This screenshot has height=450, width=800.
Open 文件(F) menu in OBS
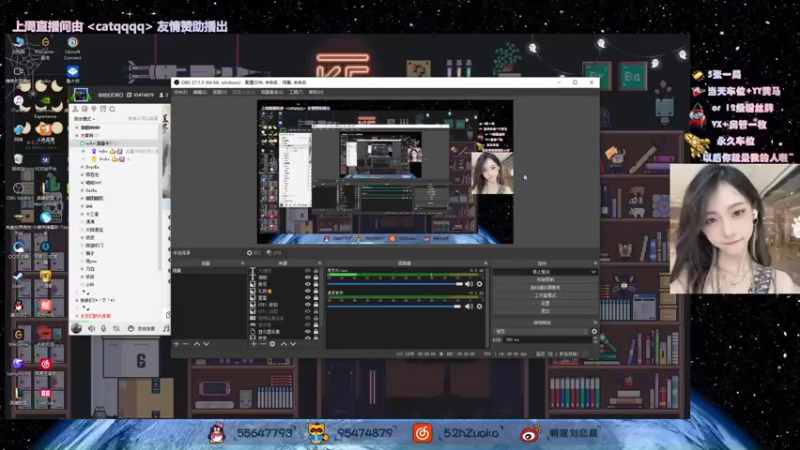[x=181, y=92]
